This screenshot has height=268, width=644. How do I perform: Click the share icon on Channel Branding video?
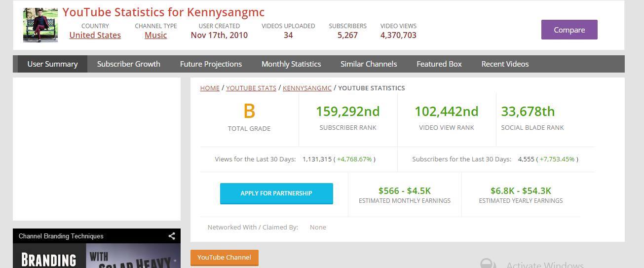(x=172, y=236)
